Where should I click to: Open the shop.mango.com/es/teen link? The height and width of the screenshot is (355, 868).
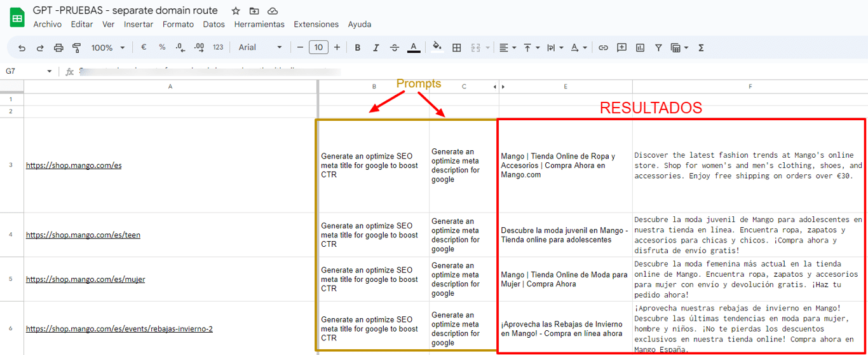[x=83, y=235]
